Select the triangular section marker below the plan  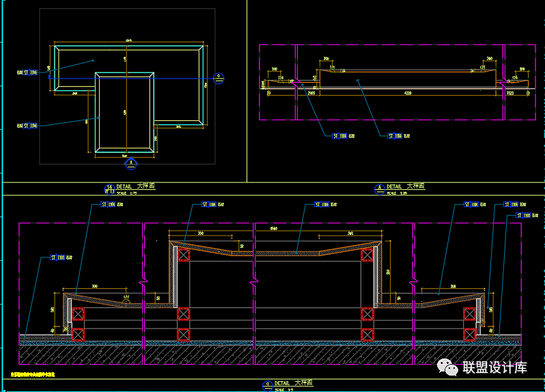[132, 164]
